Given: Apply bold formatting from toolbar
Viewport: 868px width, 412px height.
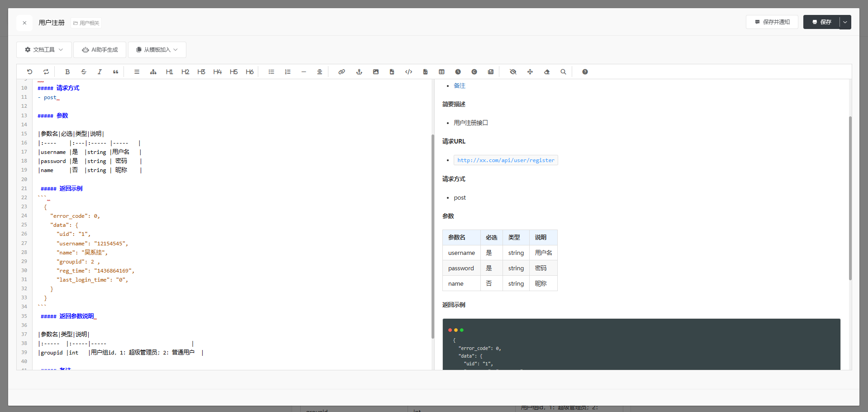Looking at the screenshot, I should click(67, 72).
